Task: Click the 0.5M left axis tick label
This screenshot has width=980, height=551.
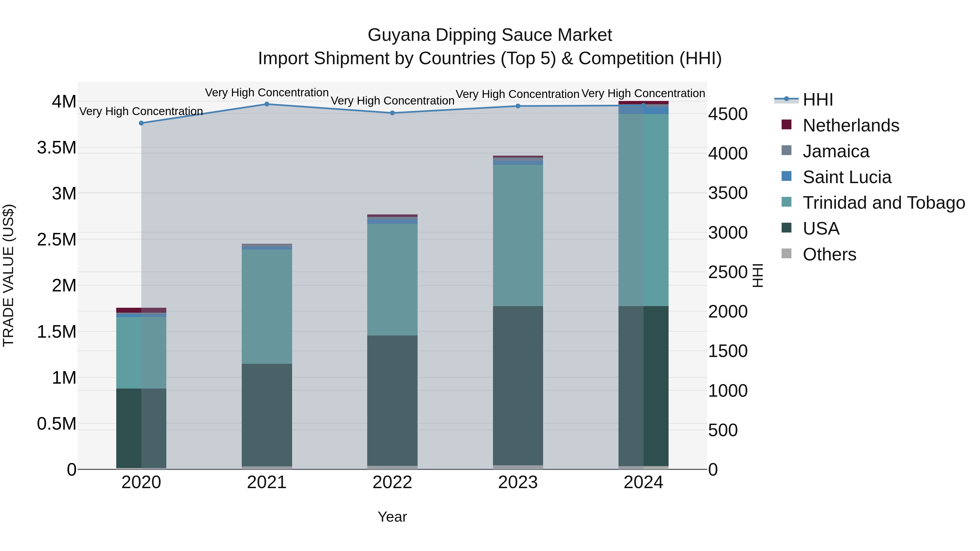Action: pyautogui.click(x=57, y=424)
